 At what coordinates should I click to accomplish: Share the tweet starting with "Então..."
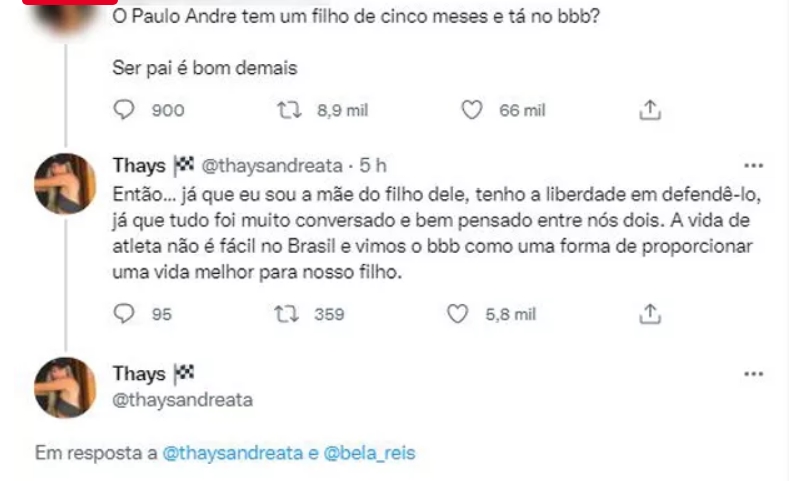(649, 314)
